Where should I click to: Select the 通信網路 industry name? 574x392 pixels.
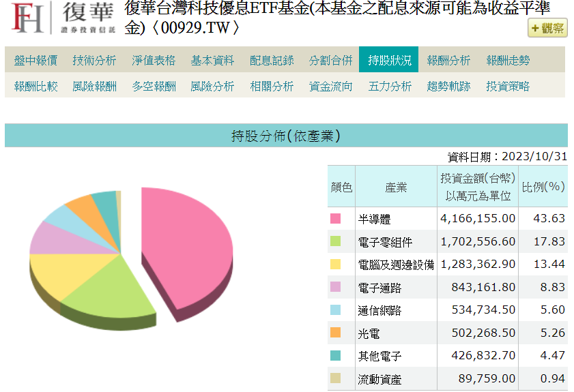pos(379,310)
